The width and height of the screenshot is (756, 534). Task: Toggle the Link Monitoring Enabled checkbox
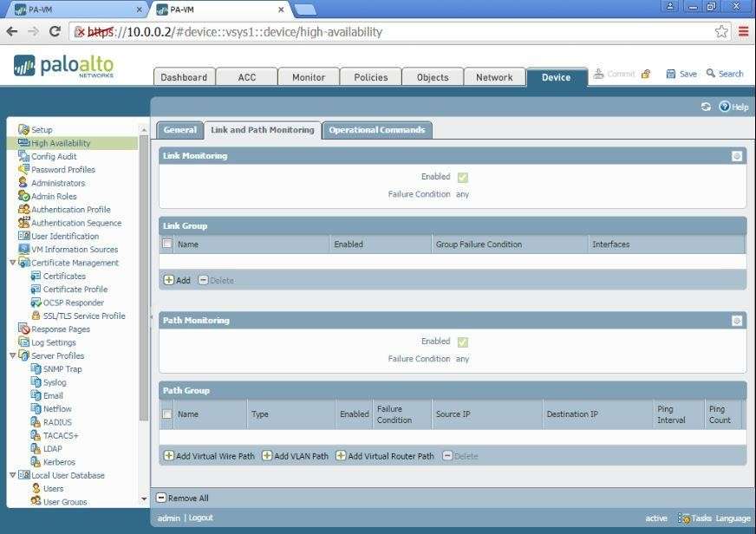[x=463, y=177]
